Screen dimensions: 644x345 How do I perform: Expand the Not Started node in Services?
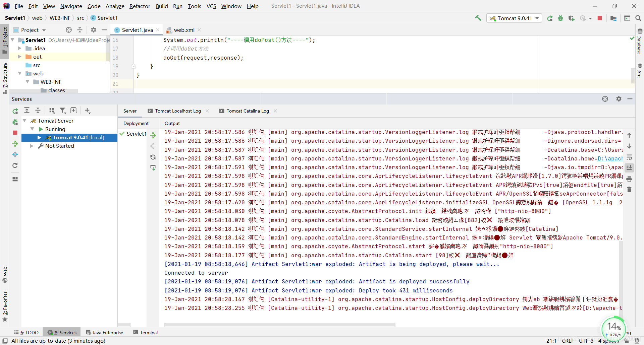pyautogui.click(x=32, y=146)
